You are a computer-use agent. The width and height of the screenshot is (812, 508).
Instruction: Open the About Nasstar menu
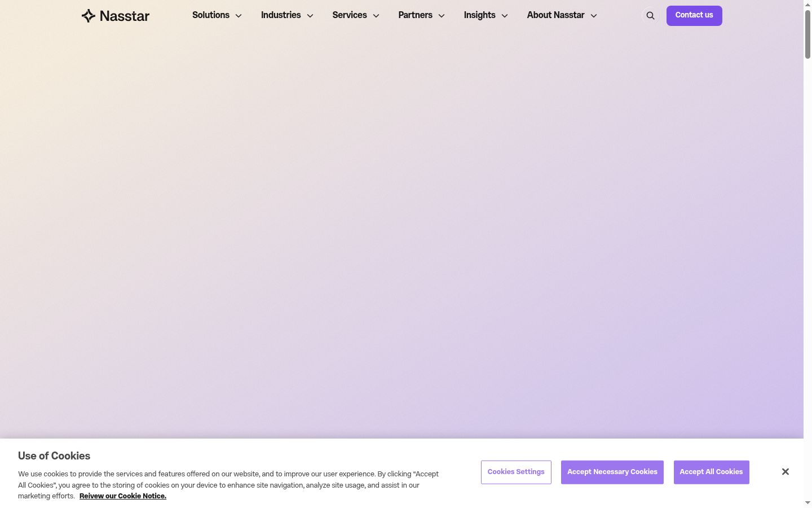point(556,15)
